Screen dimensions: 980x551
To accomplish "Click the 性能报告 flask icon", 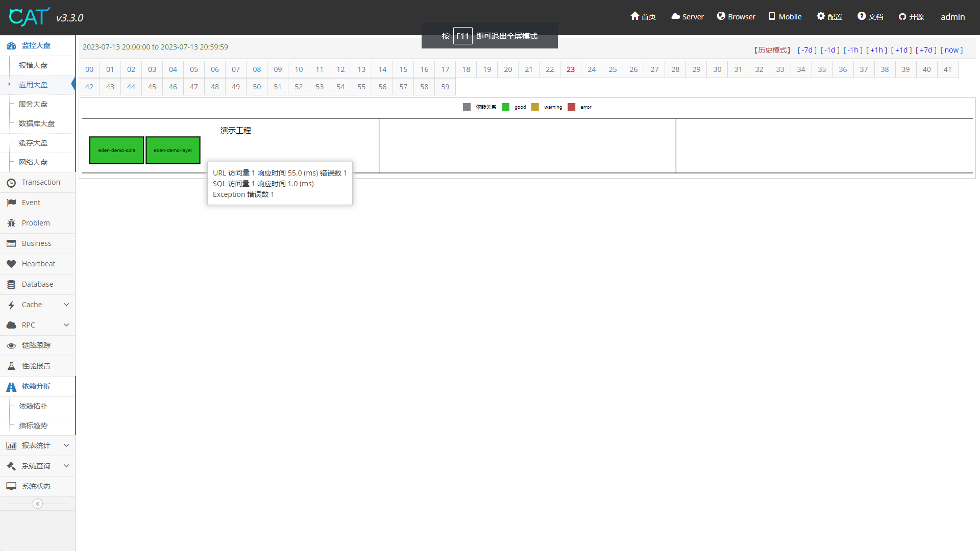I will coord(11,366).
